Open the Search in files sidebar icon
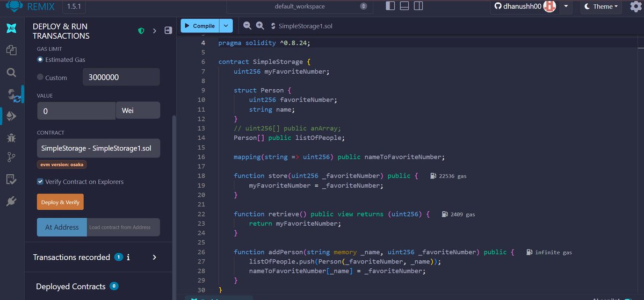Screen dimensions: 644x300 click(x=11, y=73)
